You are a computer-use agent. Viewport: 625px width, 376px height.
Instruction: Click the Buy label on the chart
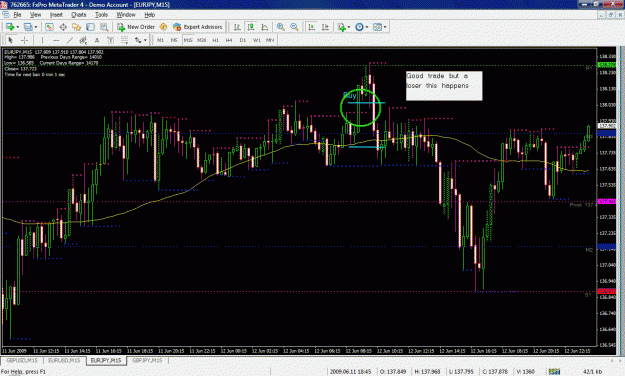click(x=350, y=96)
